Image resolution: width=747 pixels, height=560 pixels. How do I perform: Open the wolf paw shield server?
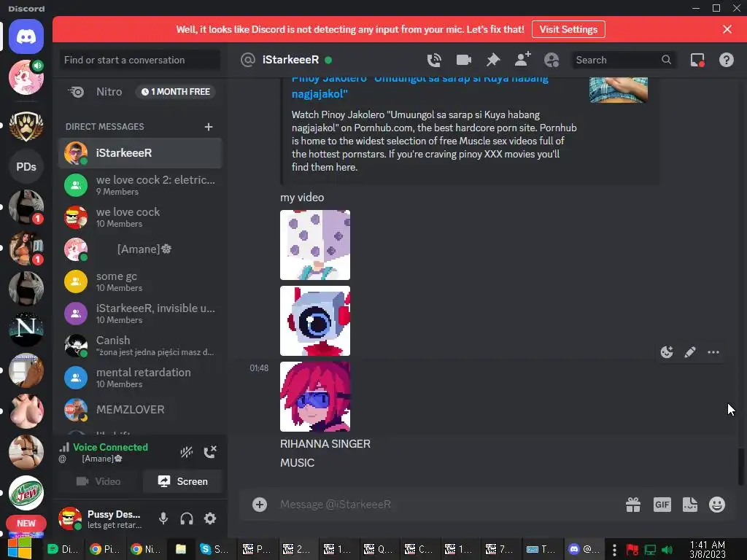(x=26, y=125)
